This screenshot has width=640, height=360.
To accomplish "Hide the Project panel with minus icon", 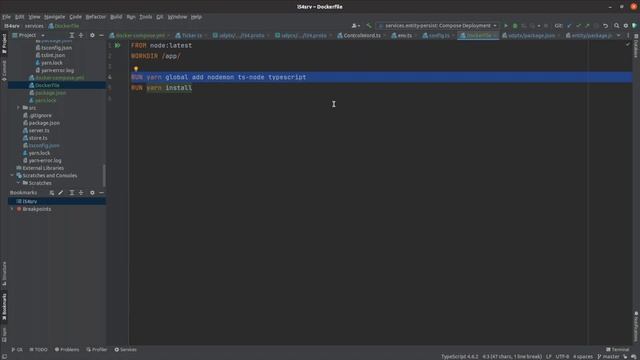I will point(101,36).
